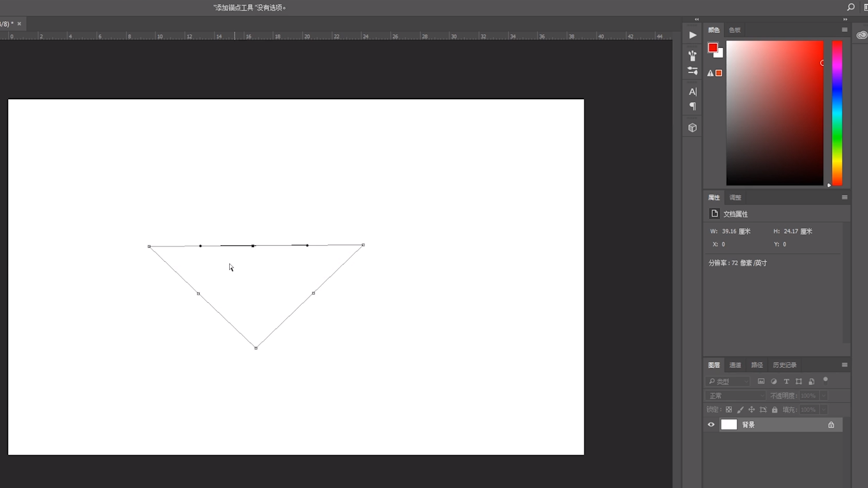The image size is (868, 488).
Task: Open the Brush settings panel icon
Action: [693, 71]
